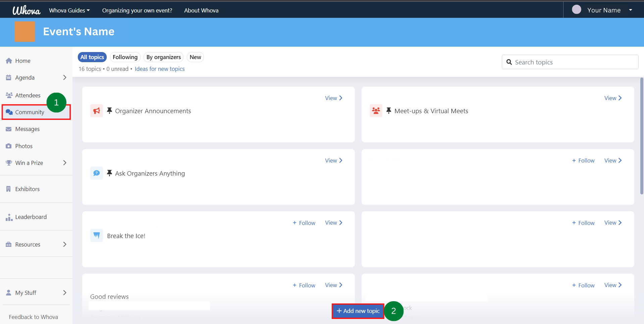Follow the Break the Ice! topic
644x324 pixels.
[x=304, y=223]
